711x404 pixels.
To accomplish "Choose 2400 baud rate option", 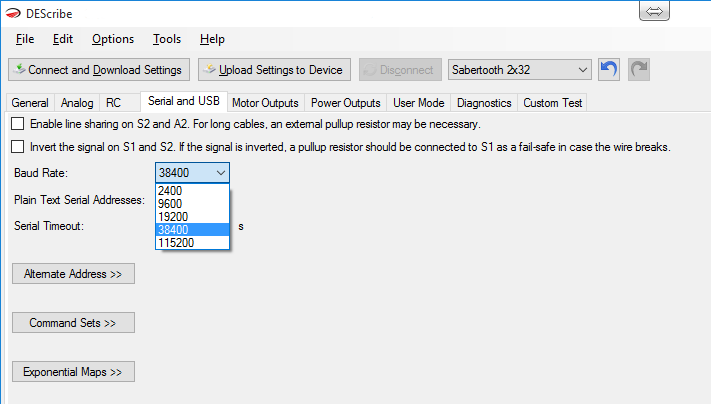I will coord(192,191).
